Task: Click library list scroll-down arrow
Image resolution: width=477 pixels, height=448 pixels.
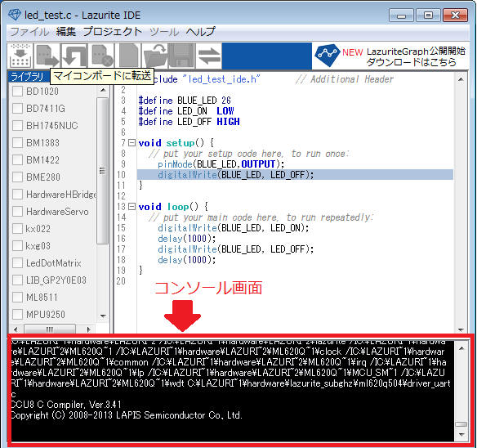Action: pyautogui.click(x=103, y=316)
